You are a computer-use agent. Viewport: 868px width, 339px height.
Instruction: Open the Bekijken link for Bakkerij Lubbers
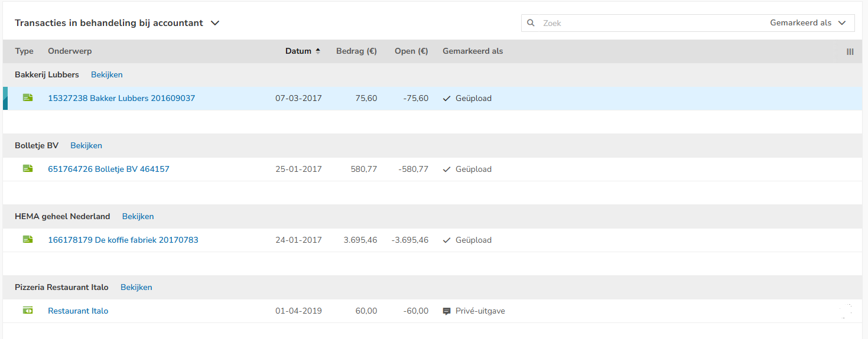[x=107, y=75]
